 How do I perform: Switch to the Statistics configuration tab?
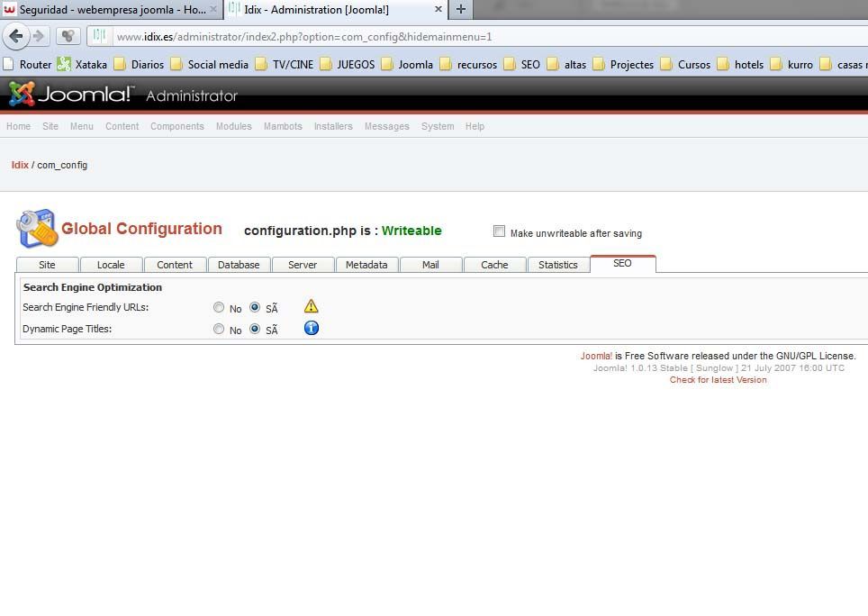558,265
